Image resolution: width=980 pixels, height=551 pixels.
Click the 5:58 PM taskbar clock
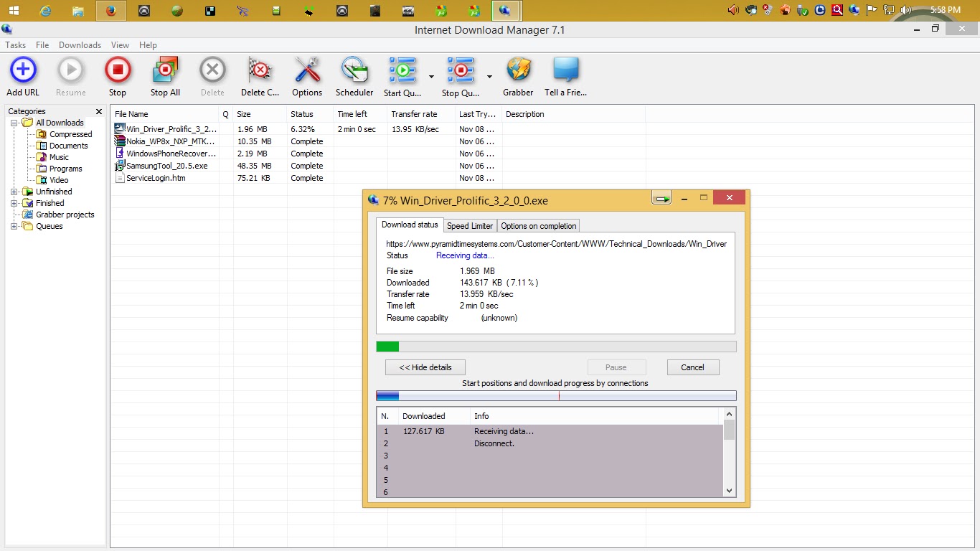point(945,10)
